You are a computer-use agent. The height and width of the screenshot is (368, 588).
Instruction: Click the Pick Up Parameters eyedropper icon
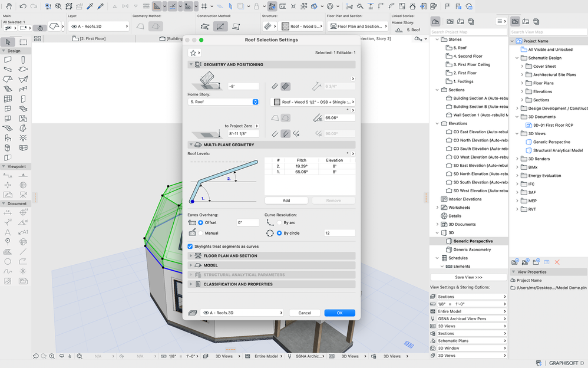pyautogui.click(x=91, y=6)
